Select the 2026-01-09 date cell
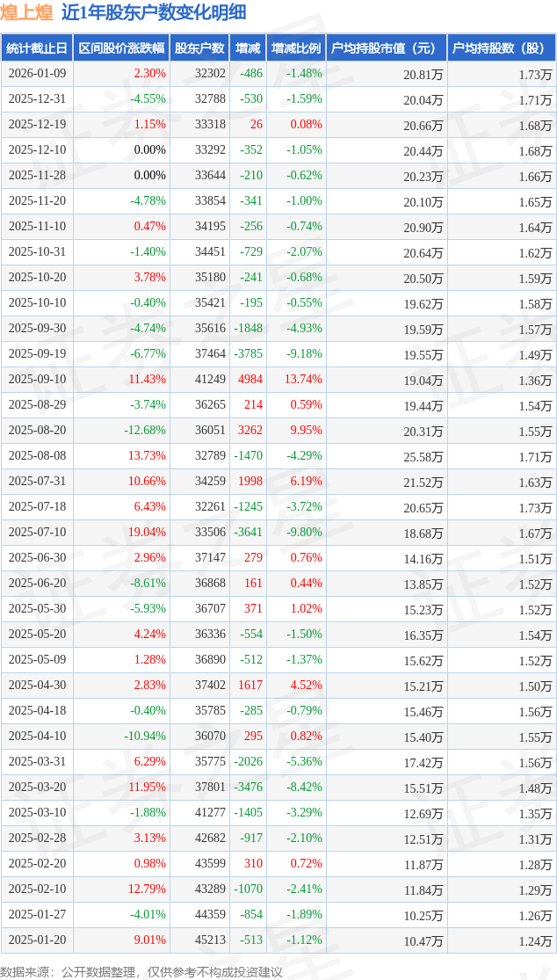The height and width of the screenshot is (980, 557). click(x=36, y=74)
